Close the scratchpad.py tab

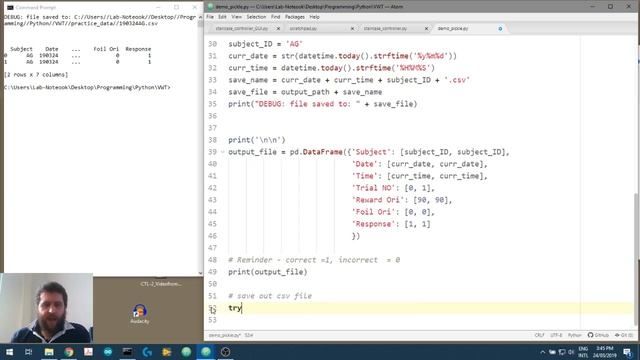[x=352, y=29]
